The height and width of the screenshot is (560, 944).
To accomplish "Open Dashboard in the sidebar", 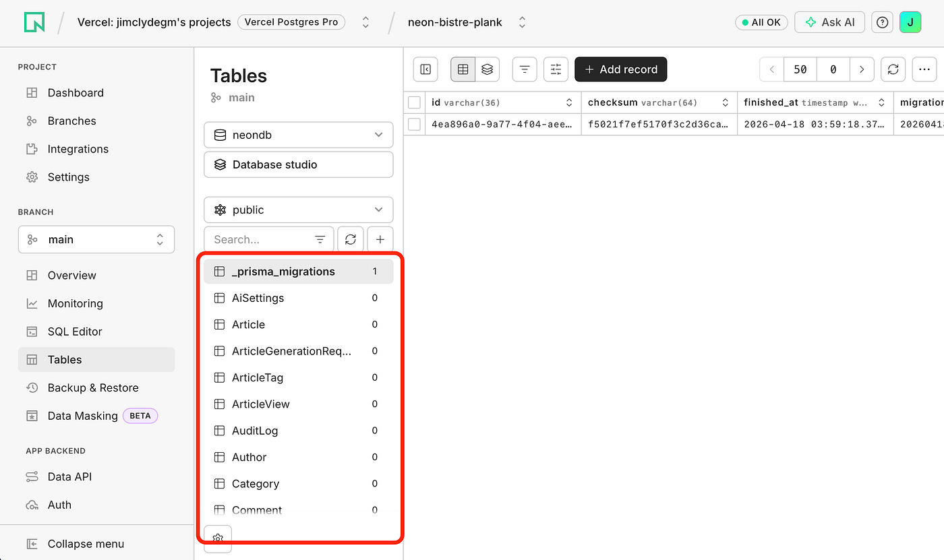I will coord(96,93).
